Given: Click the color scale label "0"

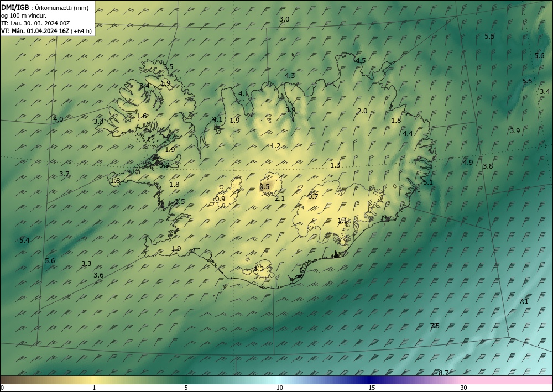Looking at the screenshot, I should coord(2,388).
